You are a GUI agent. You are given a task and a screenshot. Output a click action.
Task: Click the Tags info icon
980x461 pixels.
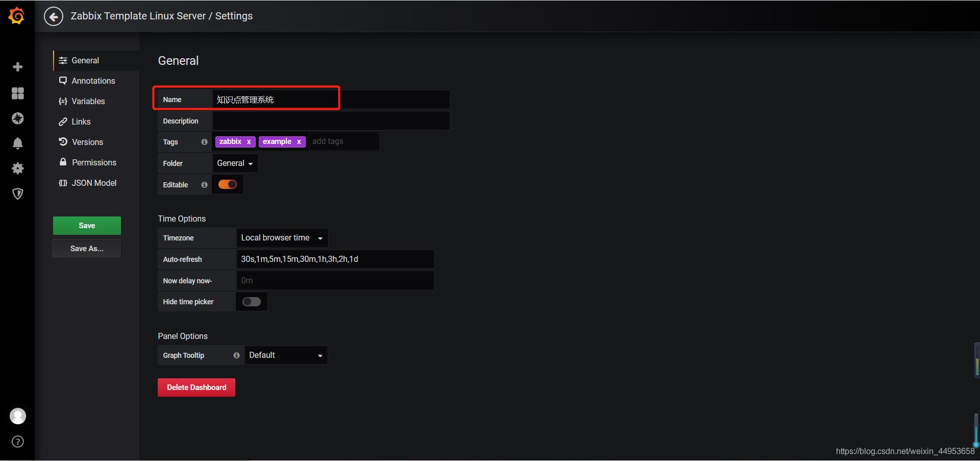point(204,142)
